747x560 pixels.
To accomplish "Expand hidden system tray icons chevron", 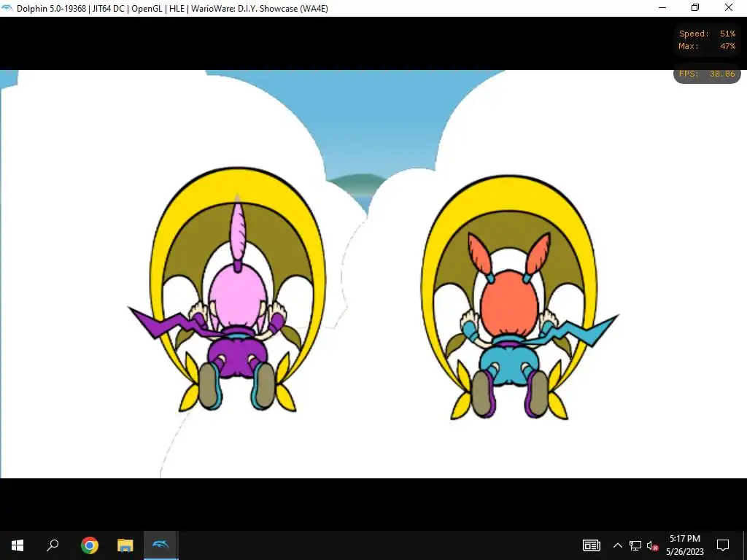I will (x=617, y=545).
